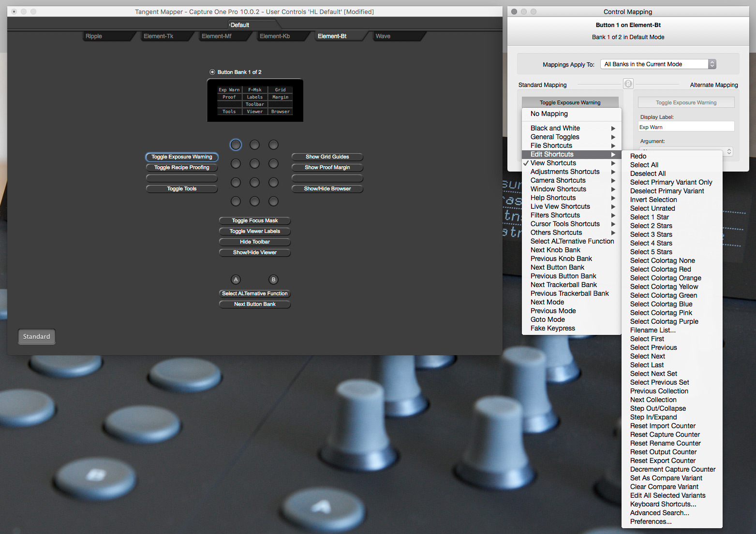Viewport: 756px width, 534px height.
Task: Select the circular A button in the panel layout
Action: (236, 279)
